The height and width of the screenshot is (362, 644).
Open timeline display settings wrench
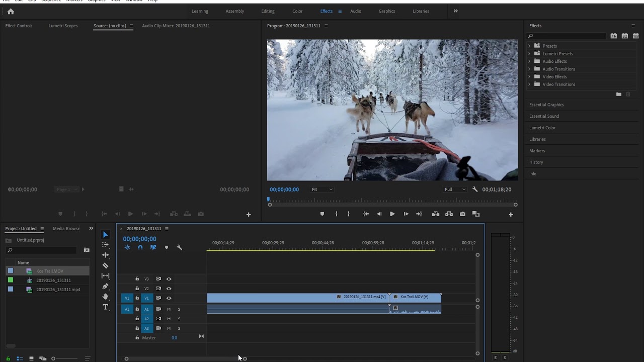point(179,247)
